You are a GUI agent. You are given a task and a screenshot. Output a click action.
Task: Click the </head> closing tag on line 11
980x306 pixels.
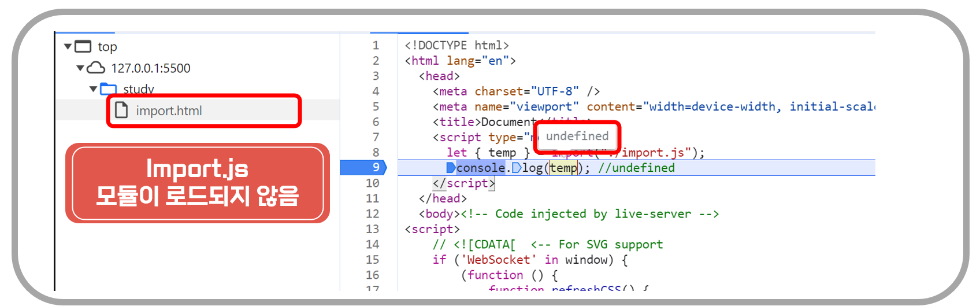(x=443, y=198)
